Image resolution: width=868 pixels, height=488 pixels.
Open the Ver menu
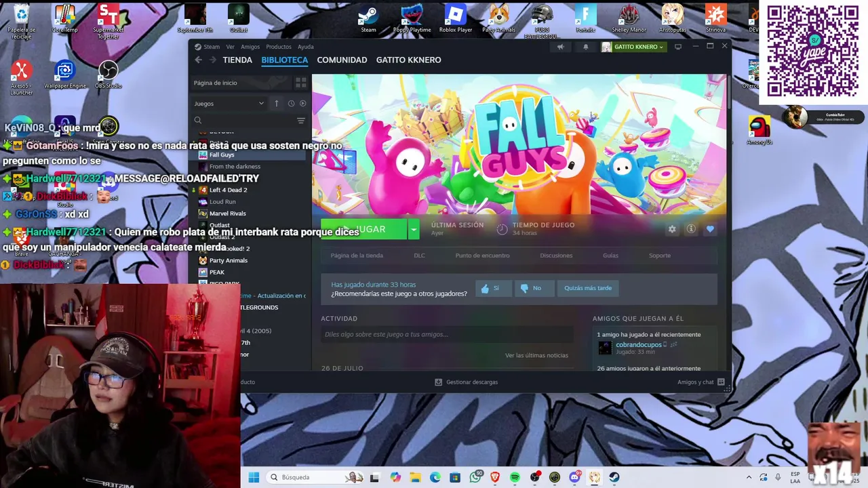pos(231,47)
